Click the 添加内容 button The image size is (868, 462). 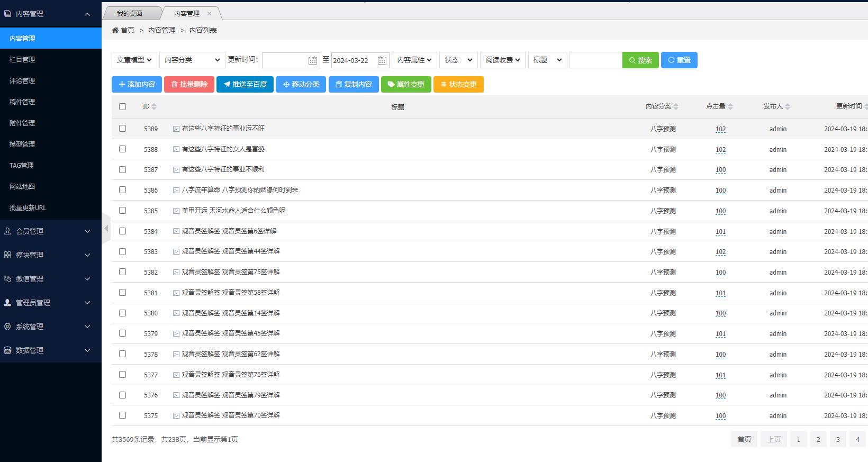(137, 85)
